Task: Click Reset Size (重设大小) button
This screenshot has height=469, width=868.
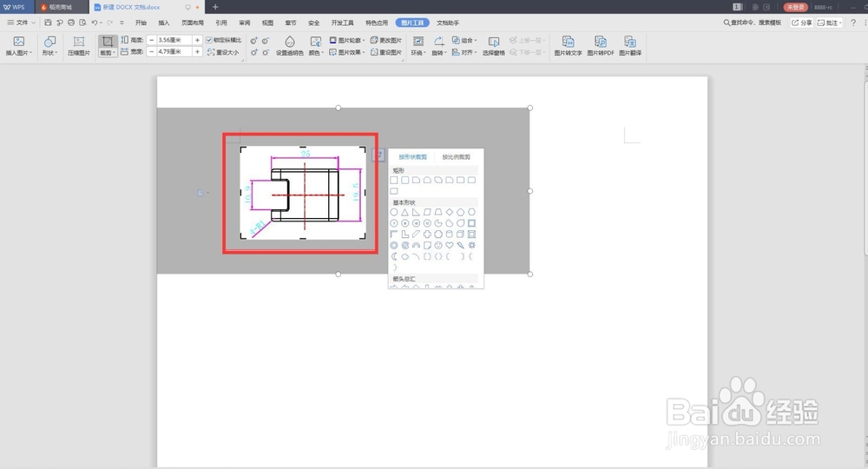Action: click(x=223, y=52)
